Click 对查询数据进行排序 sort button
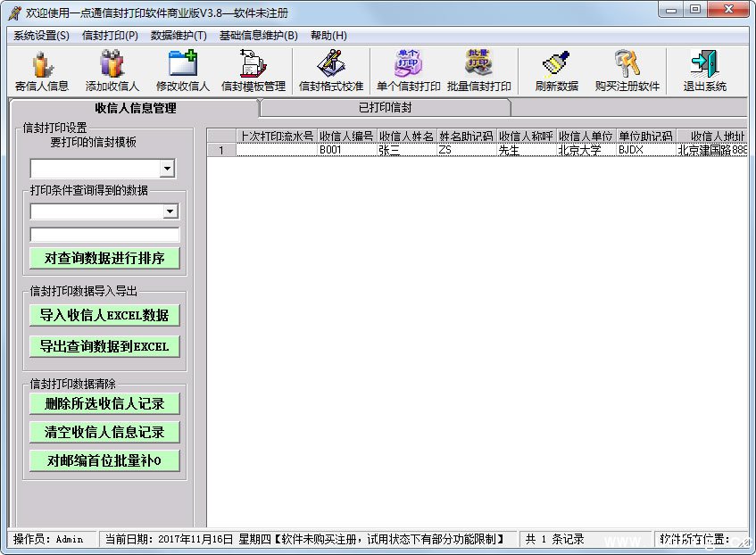Viewport: 756px width, 555px height. tap(104, 258)
